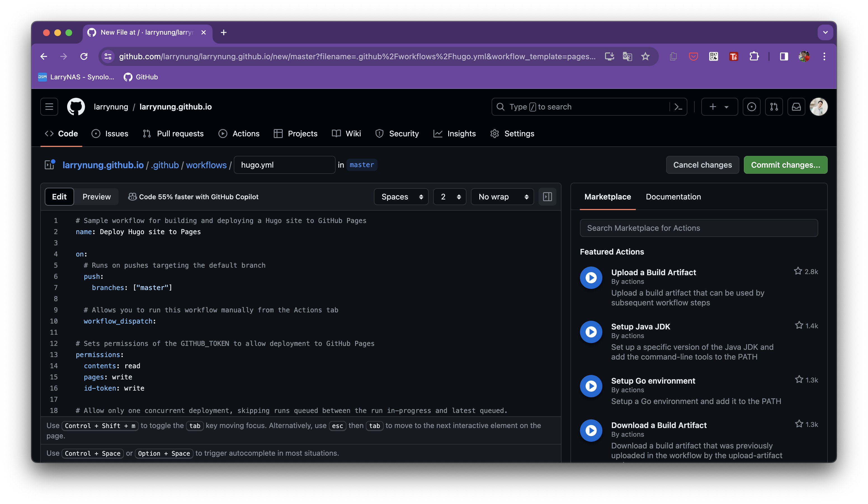
Task: Toggle the browser side panel icon
Action: [784, 56]
